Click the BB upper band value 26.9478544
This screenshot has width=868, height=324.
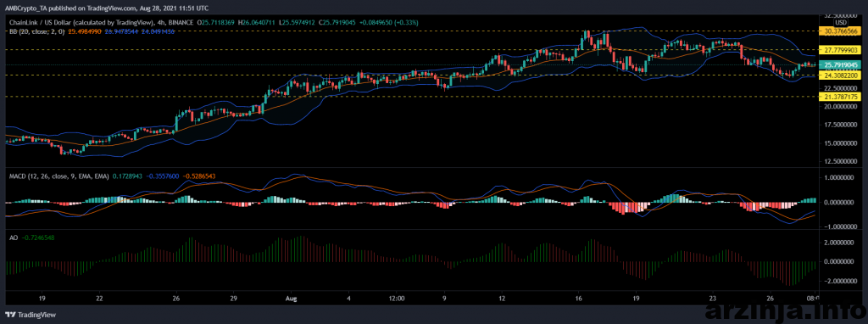[x=120, y=31]
